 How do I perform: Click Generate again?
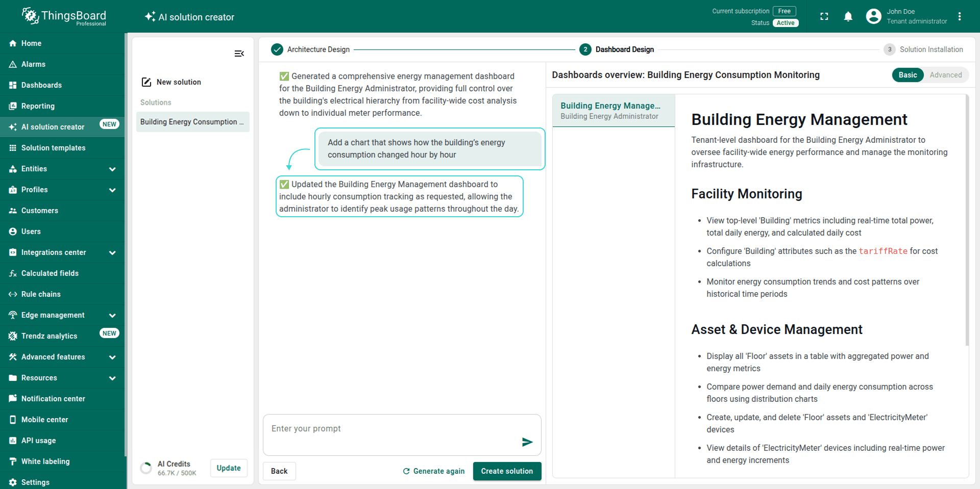[434, 471]
